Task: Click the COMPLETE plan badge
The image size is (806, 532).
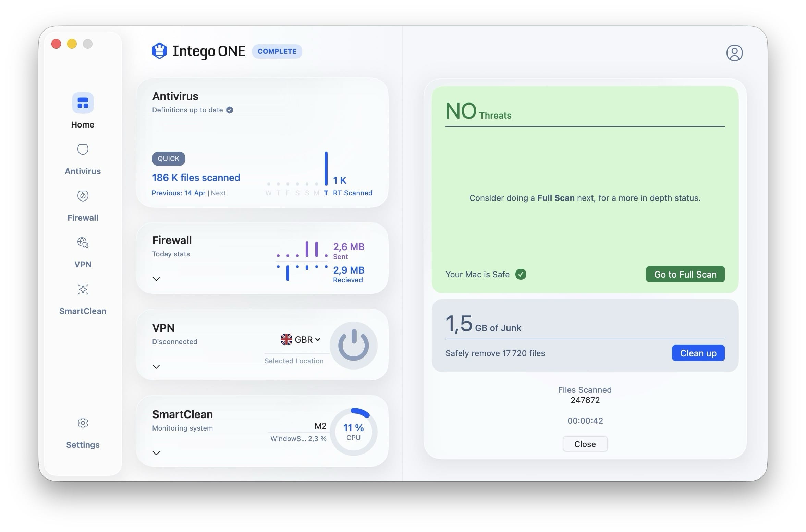Action: (x=277, y=51)
